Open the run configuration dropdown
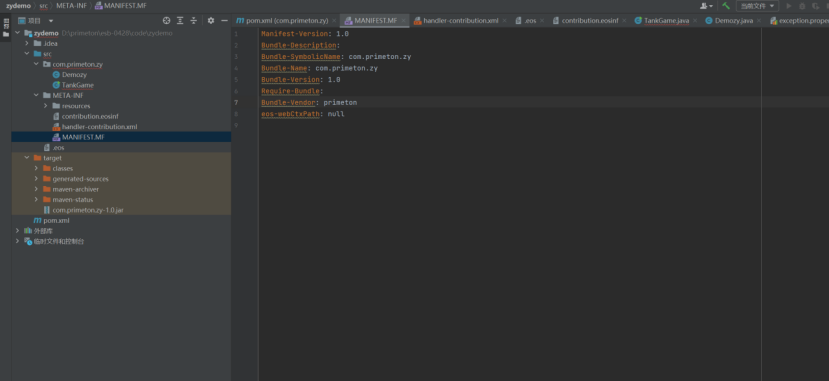This screenshot has width=829, height=381. pyautogui.click(x=757, y=6)
